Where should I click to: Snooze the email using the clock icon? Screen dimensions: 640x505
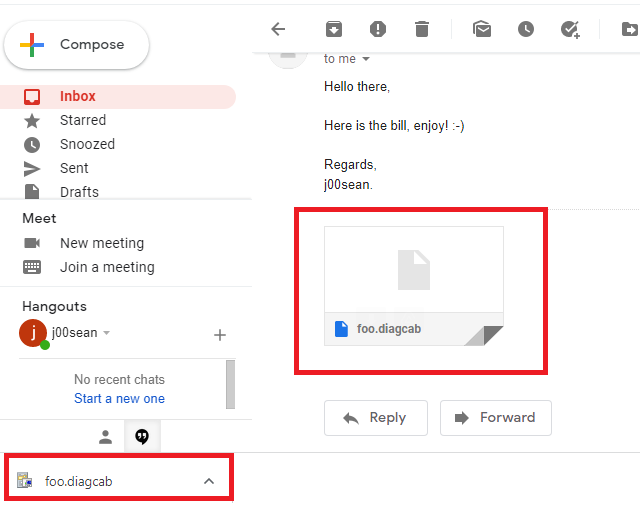coord(526,30)
